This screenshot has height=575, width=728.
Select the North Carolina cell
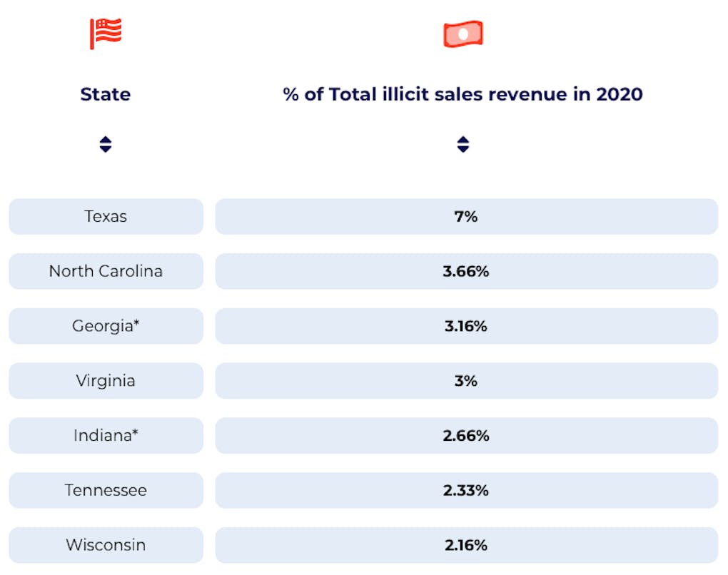(106, 271)
